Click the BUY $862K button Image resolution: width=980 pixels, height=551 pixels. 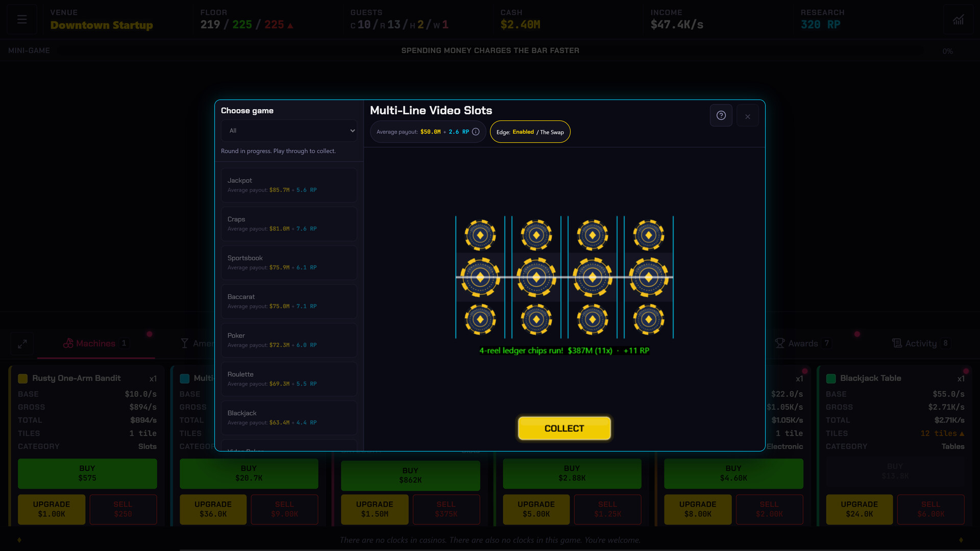410,475
